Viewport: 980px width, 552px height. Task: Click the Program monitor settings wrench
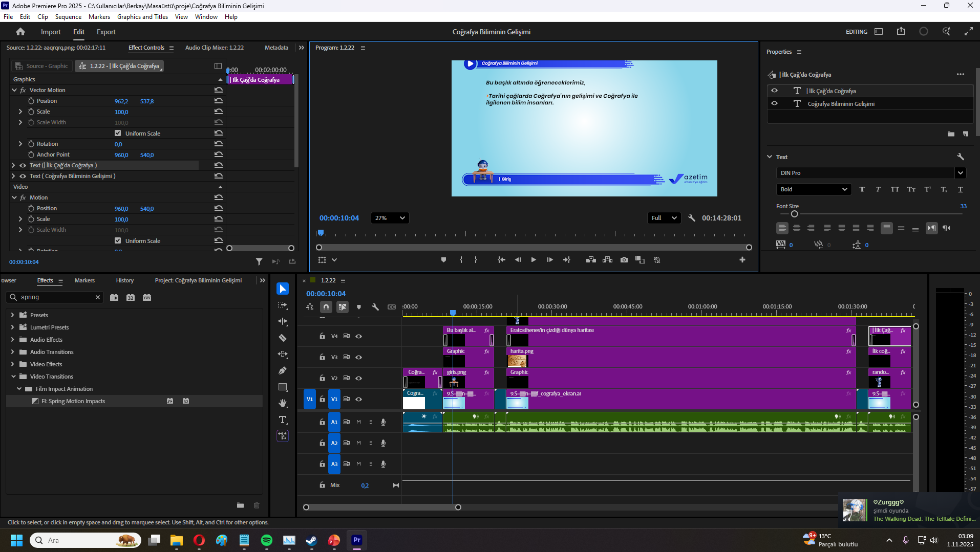point(692,218)
